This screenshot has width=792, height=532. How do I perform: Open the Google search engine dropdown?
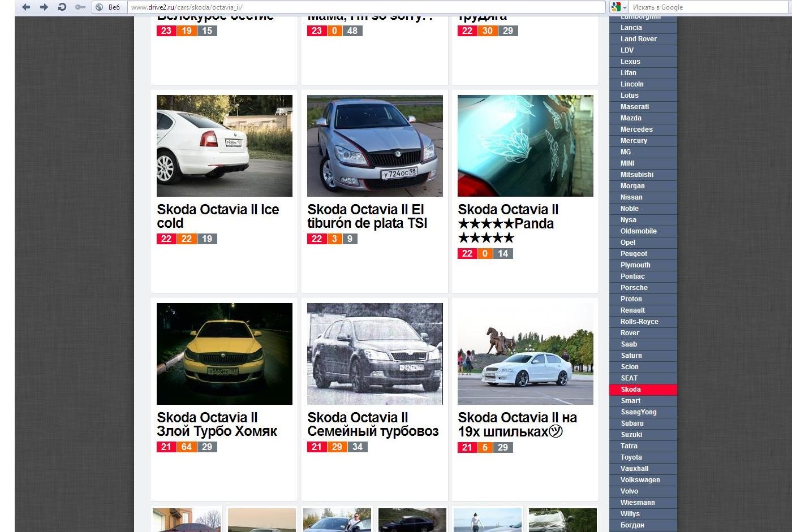619,7
